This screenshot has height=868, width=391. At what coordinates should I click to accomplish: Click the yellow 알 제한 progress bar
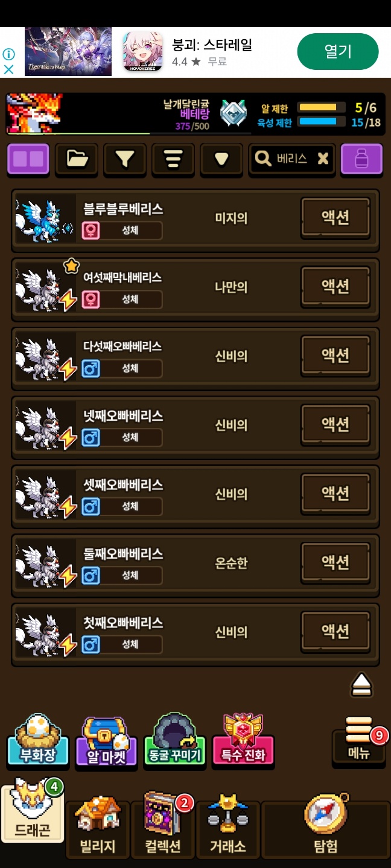click(318, 107)
